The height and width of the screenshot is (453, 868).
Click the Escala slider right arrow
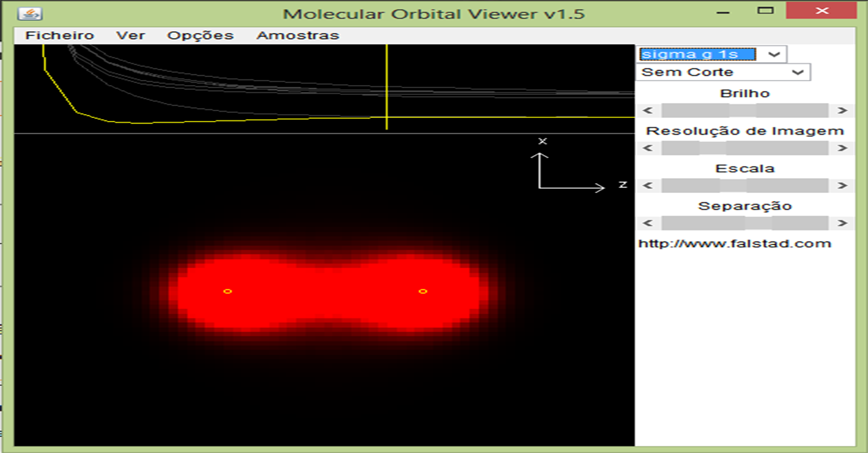[x=841, y=185]
